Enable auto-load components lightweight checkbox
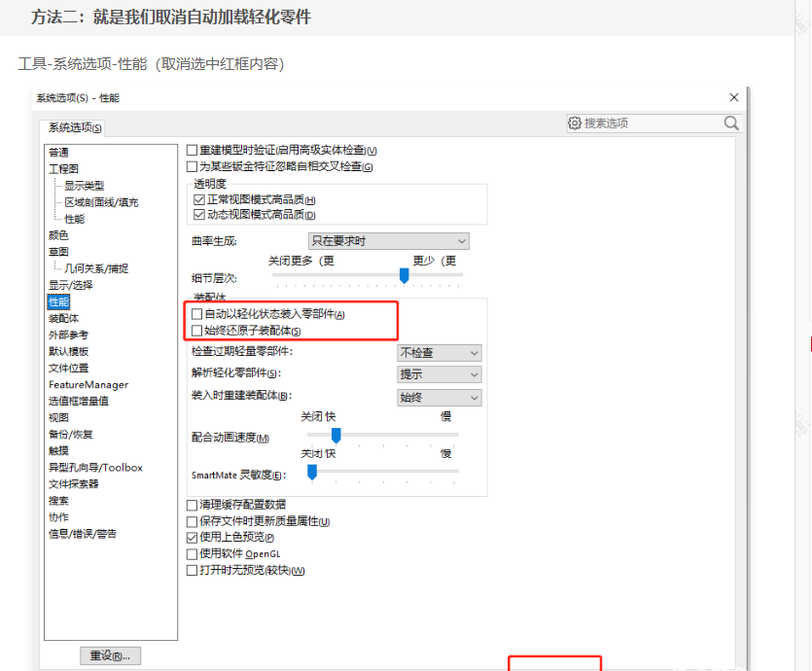Image resolution: width=812 pixels, height=671 pixels. [x=197, y=314]
